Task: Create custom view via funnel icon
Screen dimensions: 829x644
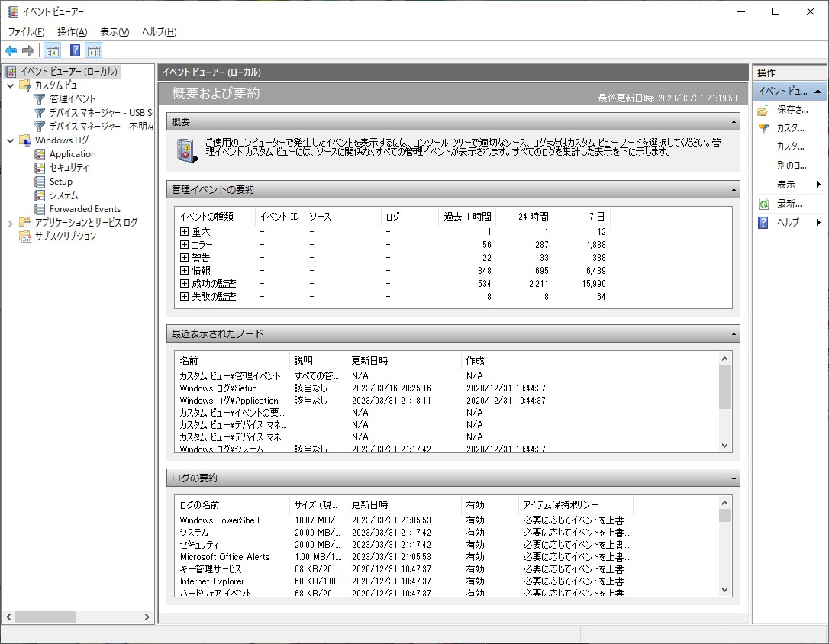Action: tap(763, 128)
